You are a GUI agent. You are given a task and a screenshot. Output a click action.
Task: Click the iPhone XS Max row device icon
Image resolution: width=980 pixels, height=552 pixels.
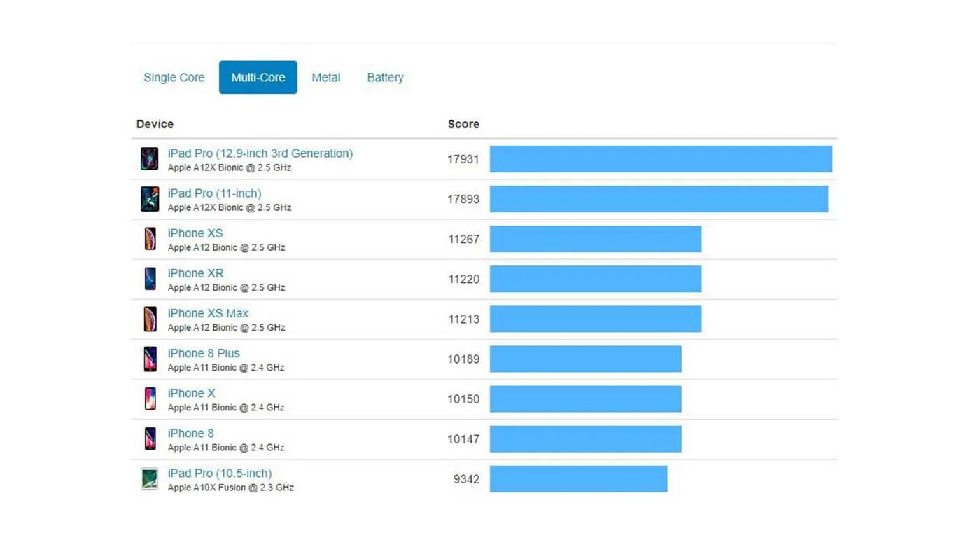(x=150, y=319)
